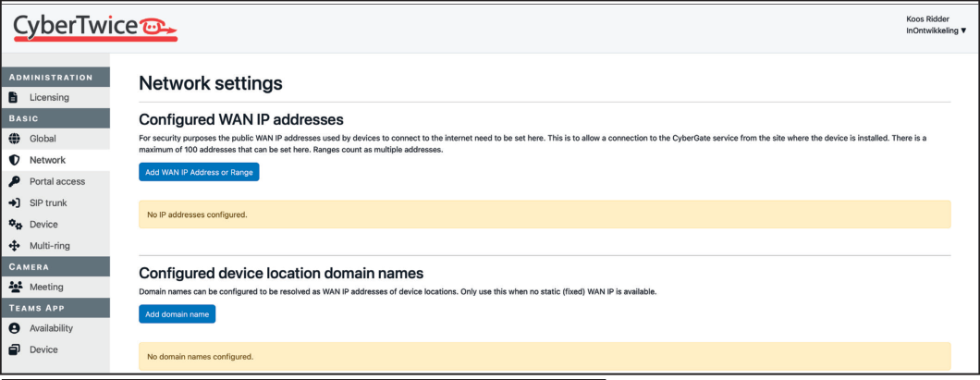The width and height of the screenshot is (980, 380).
Task: Click the Multi-ring arrows icon
Action: click(15, 246)
